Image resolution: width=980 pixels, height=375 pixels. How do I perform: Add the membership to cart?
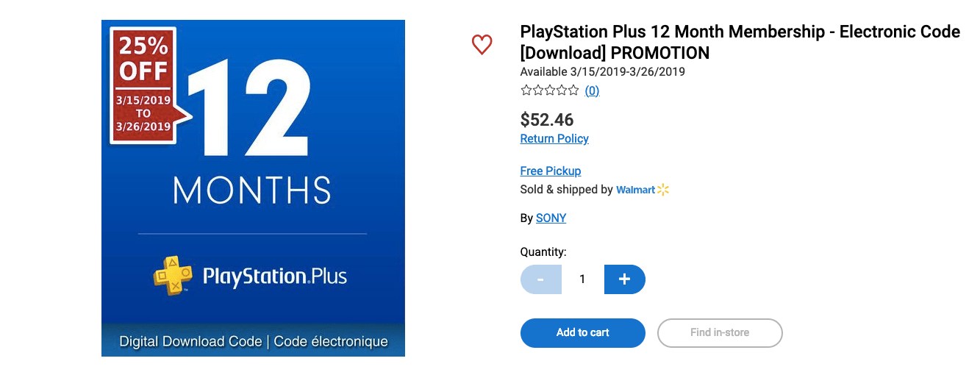583,333
